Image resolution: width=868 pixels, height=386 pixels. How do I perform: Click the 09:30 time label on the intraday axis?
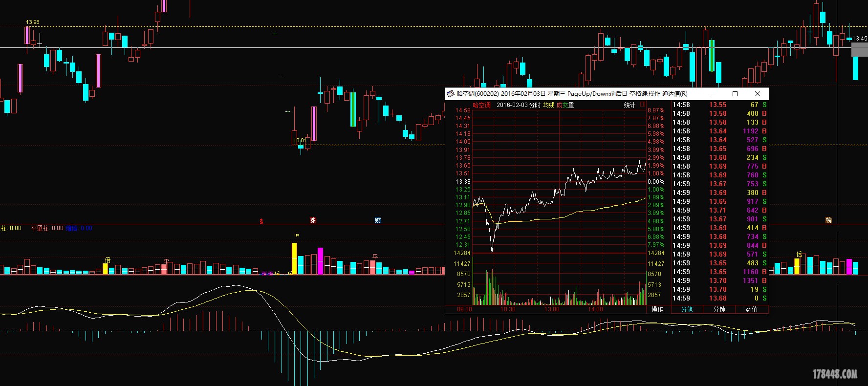click(464, 309)
